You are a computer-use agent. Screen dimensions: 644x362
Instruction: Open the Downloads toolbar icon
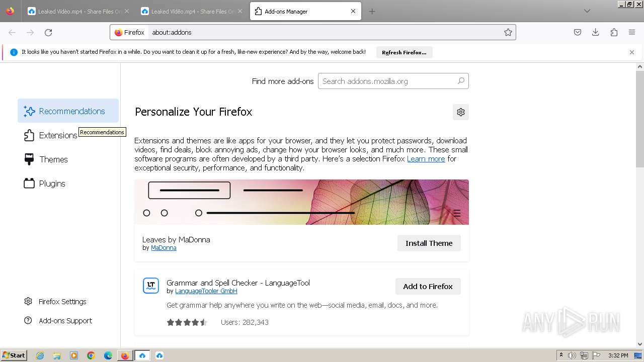(x=596, y=32)
